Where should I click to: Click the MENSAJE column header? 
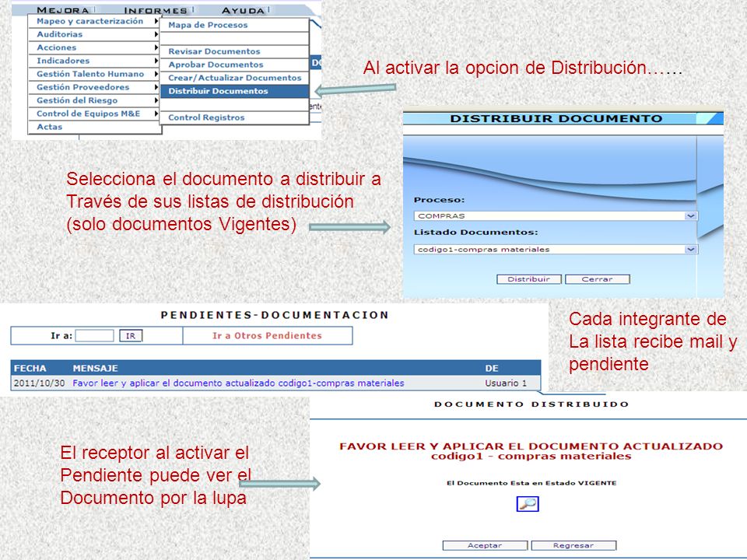pos(95,369)
